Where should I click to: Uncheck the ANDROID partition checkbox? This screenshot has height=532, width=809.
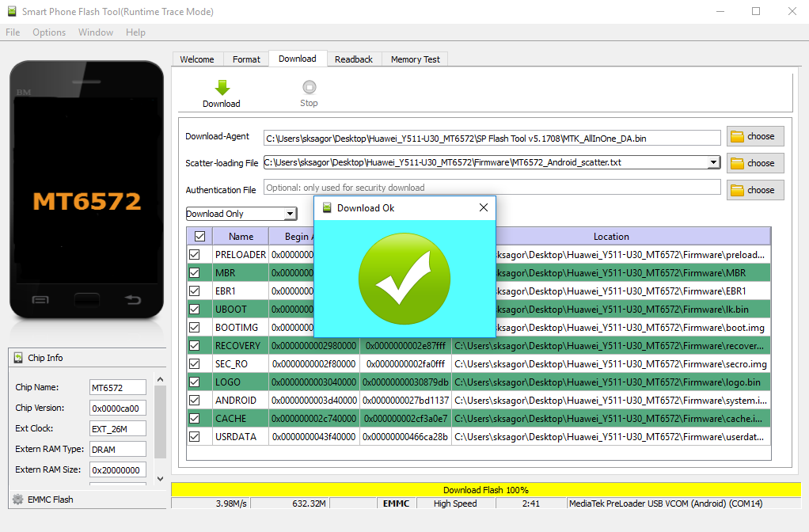click(195, 400)
